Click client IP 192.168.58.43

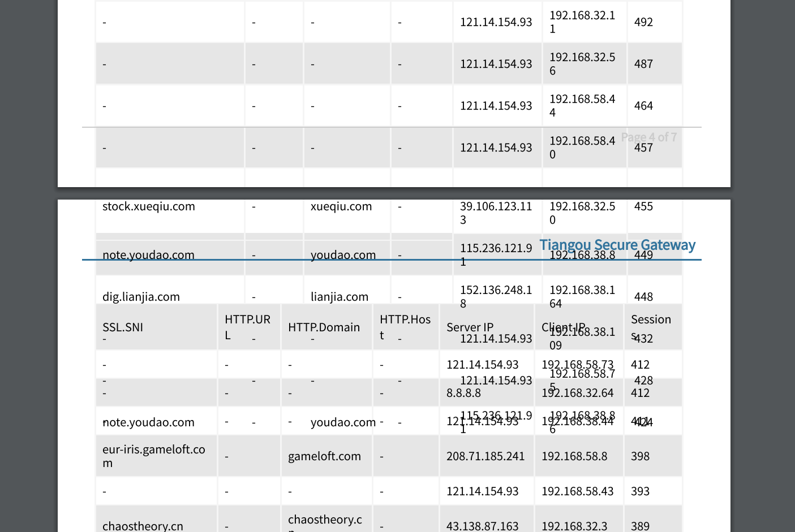(x=577, y=491)
